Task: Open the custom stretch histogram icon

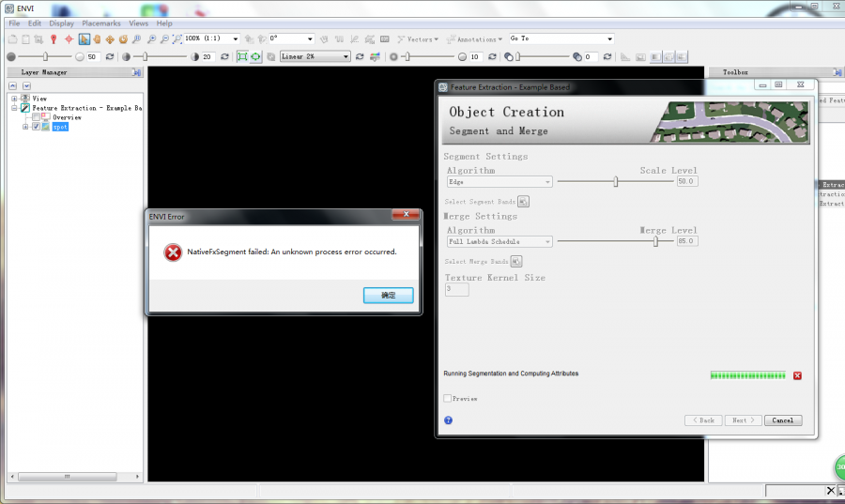Action: 375,56
